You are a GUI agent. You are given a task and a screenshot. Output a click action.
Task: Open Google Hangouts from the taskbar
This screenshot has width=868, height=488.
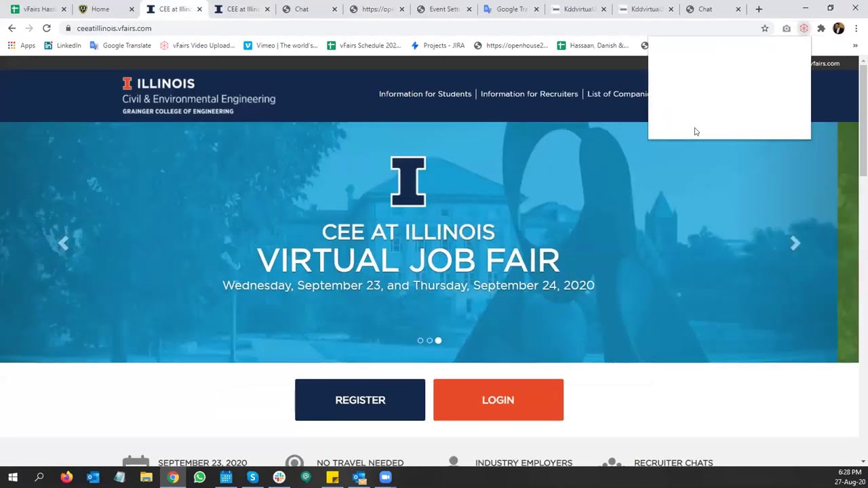coord(306,477)
